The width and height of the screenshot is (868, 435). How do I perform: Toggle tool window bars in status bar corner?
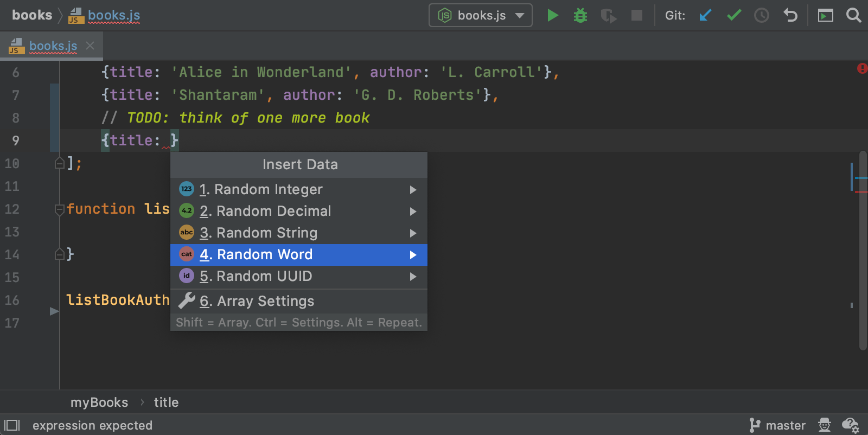tap(12, 425)
